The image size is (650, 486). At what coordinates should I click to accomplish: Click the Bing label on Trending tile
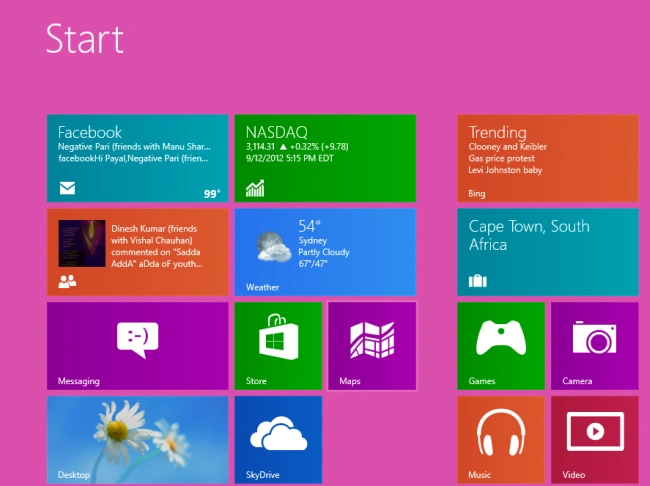point(477,194)
